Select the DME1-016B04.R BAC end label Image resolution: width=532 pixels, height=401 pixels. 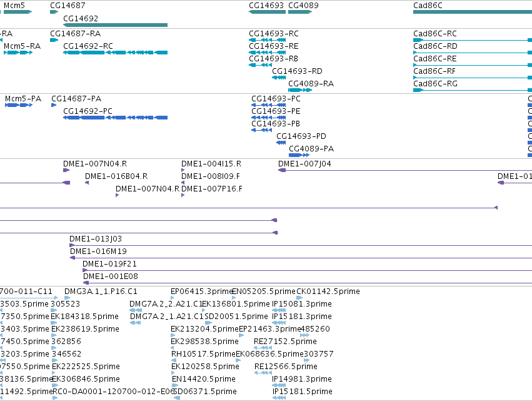click(116, 176)
